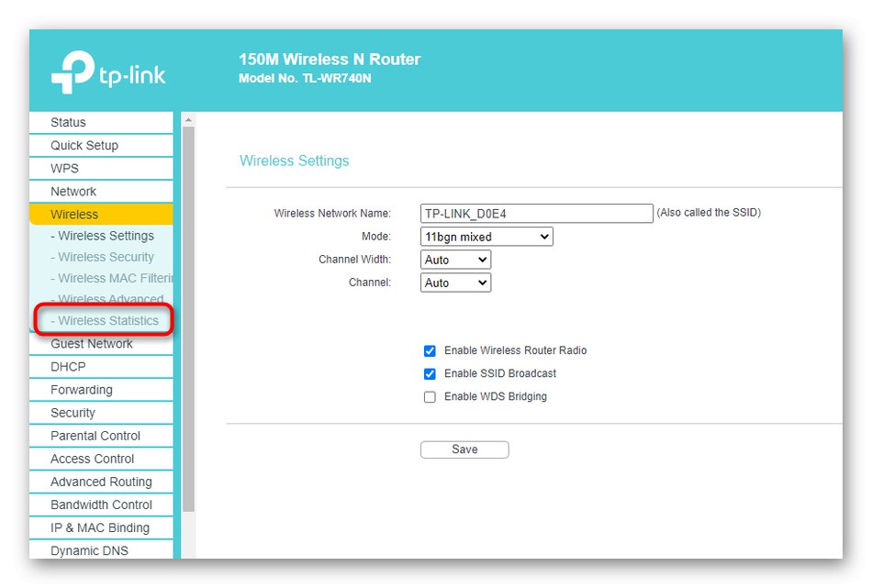
Task: Open the Status menu page
Action: point(101,122)
